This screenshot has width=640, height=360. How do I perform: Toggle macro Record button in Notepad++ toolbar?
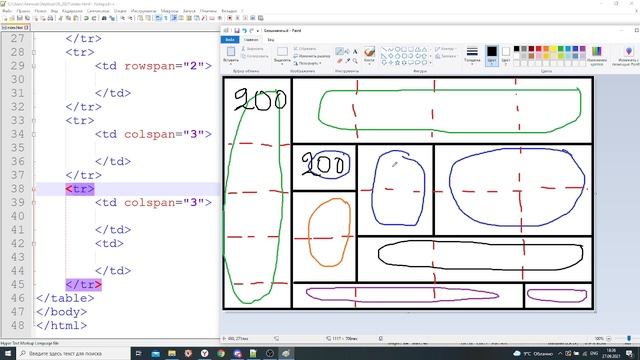tap(229, 18)
